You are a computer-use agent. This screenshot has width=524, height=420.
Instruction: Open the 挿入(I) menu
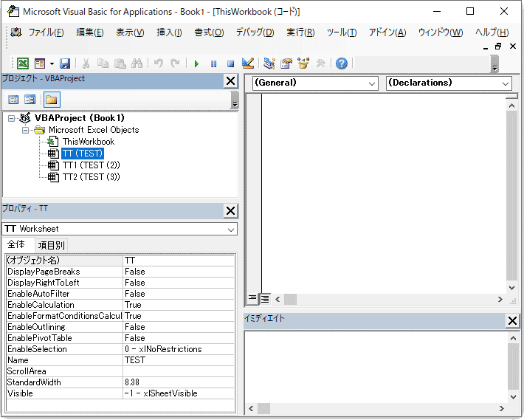pos(169,32)
